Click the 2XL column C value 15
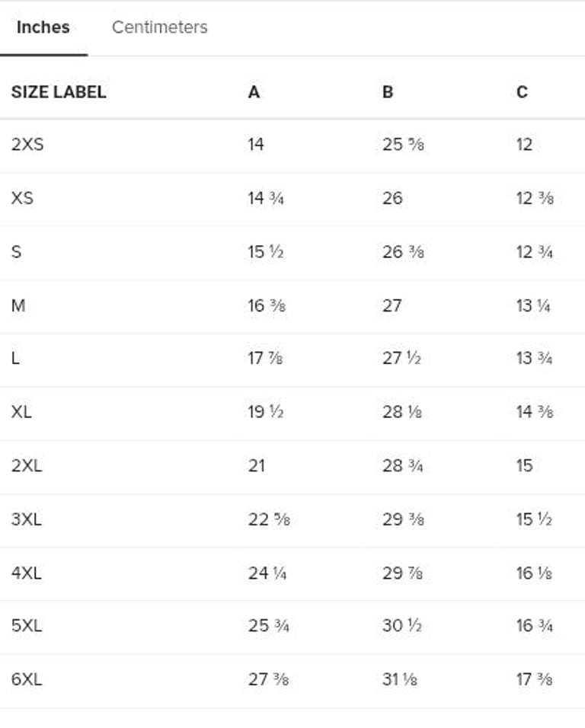585x728 pixels. 524,465
